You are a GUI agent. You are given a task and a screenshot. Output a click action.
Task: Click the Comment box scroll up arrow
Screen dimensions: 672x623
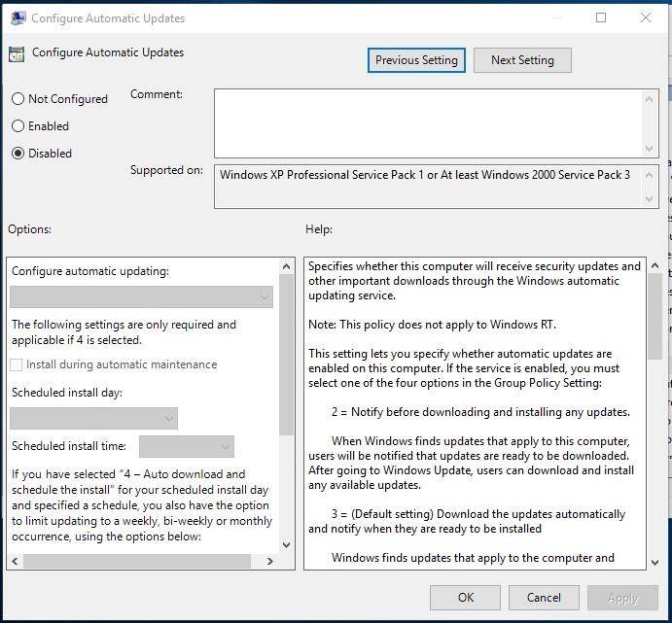(x=649, y=99)
